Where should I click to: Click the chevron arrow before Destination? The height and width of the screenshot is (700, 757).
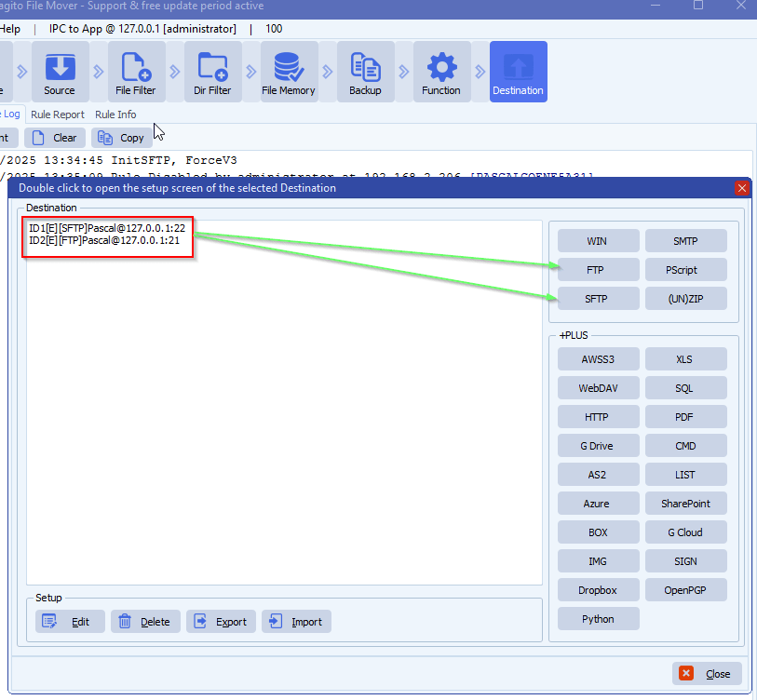pos(480,72)
